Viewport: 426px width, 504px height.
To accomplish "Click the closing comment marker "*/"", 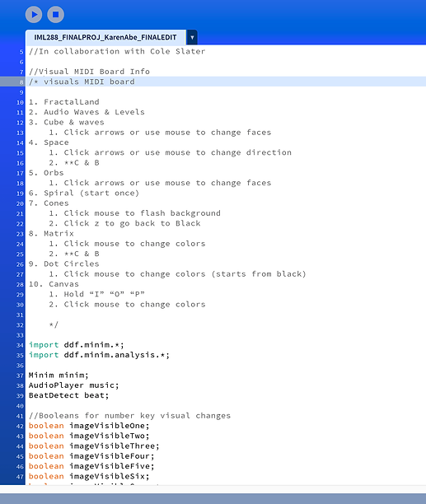I will [x=54, y=324].
